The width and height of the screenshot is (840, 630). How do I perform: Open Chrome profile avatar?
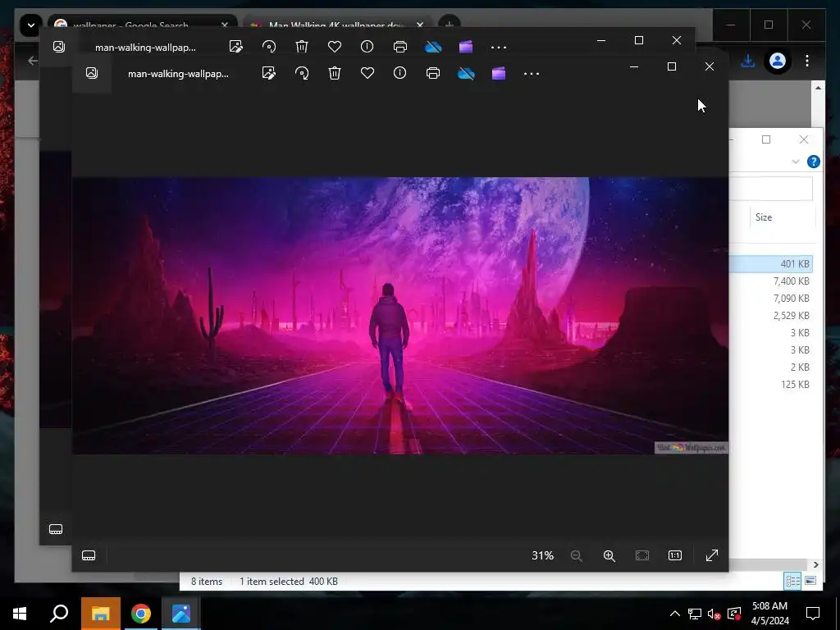pos(778,61)
